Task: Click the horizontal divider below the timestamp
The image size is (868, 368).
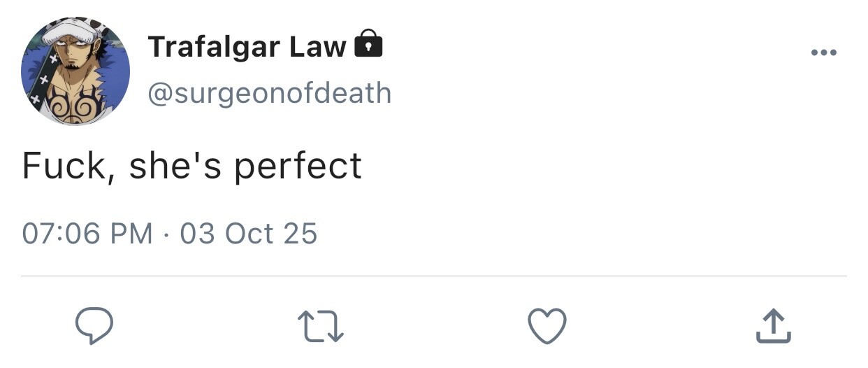Action: click(x=433, y=276)
